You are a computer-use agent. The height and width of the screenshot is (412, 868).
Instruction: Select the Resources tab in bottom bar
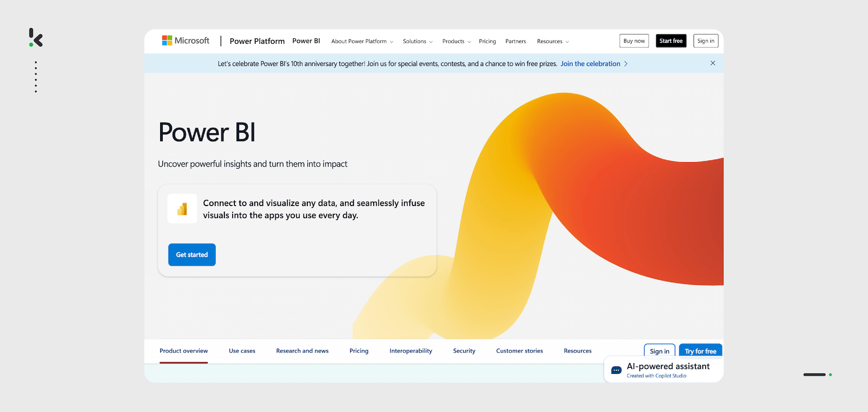[x=578, y=351]
